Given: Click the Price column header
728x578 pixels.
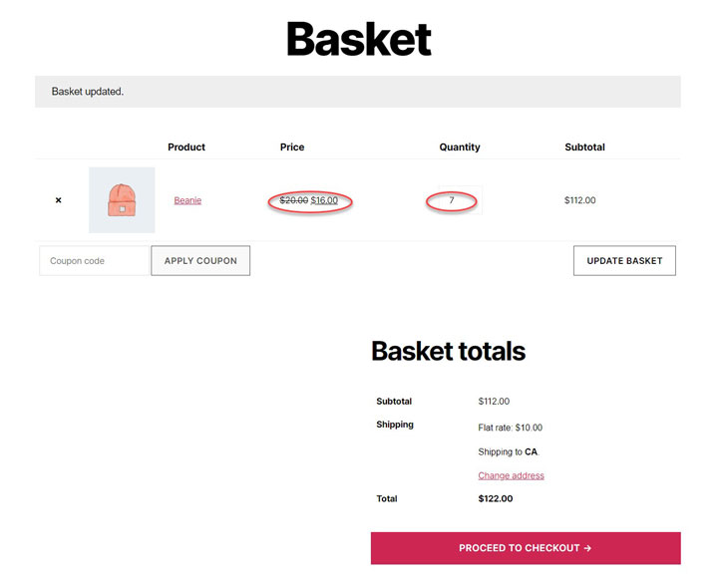Looking at the screenshot, I should tap(292, 147).
